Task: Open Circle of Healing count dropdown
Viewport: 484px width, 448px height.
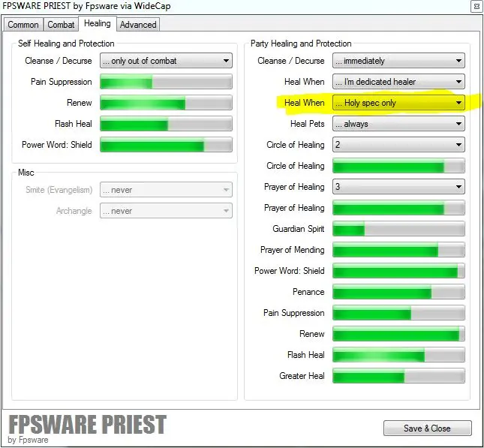Action: click(x=398, y=145)
